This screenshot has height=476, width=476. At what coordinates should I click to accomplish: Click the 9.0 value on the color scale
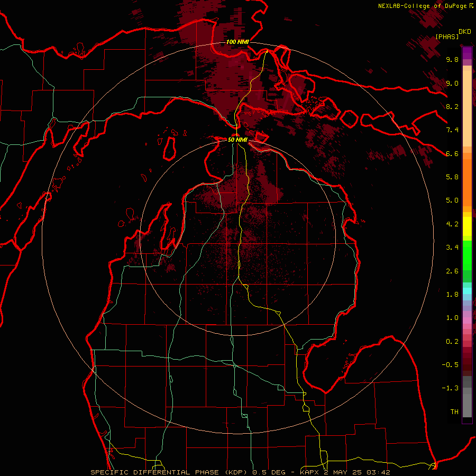click(x=452, y=83)
